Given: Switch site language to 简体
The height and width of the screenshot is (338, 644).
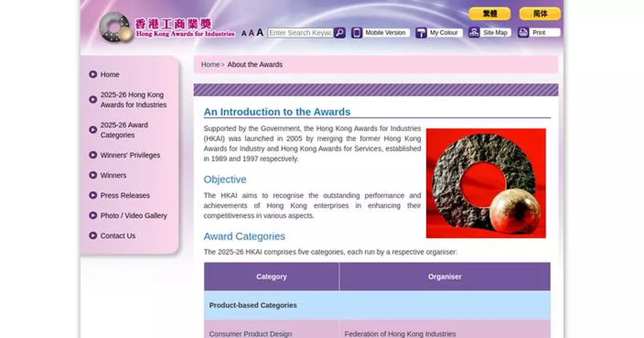Looking at the screenshot, I should pyautogui.click(x=539, y=13).
